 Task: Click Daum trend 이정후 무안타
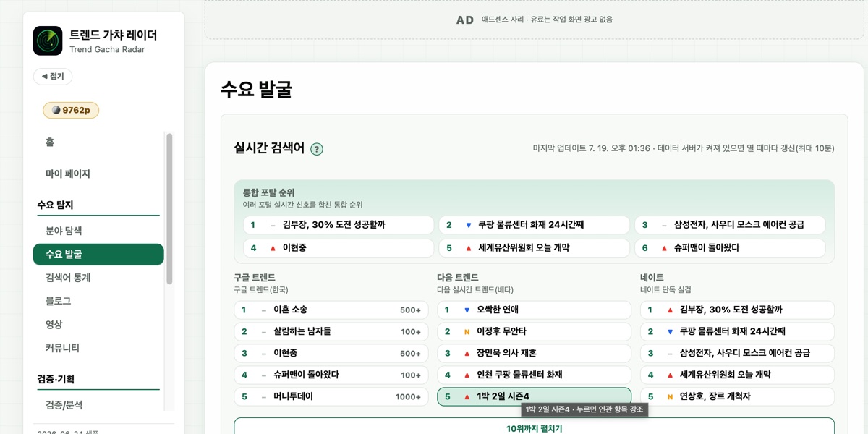(x=534, y=331)
